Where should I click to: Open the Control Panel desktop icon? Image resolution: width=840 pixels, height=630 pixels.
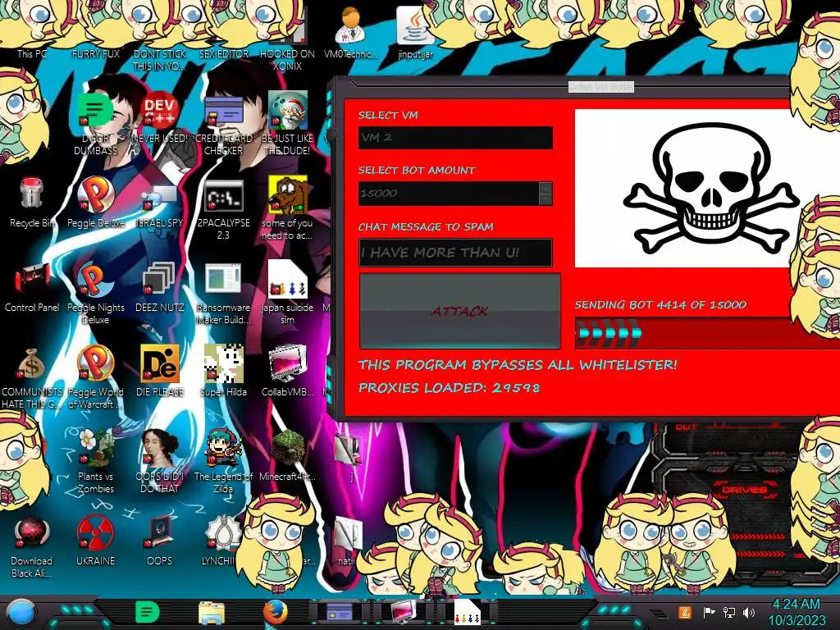pyautogui.click(x=32, y=287)
